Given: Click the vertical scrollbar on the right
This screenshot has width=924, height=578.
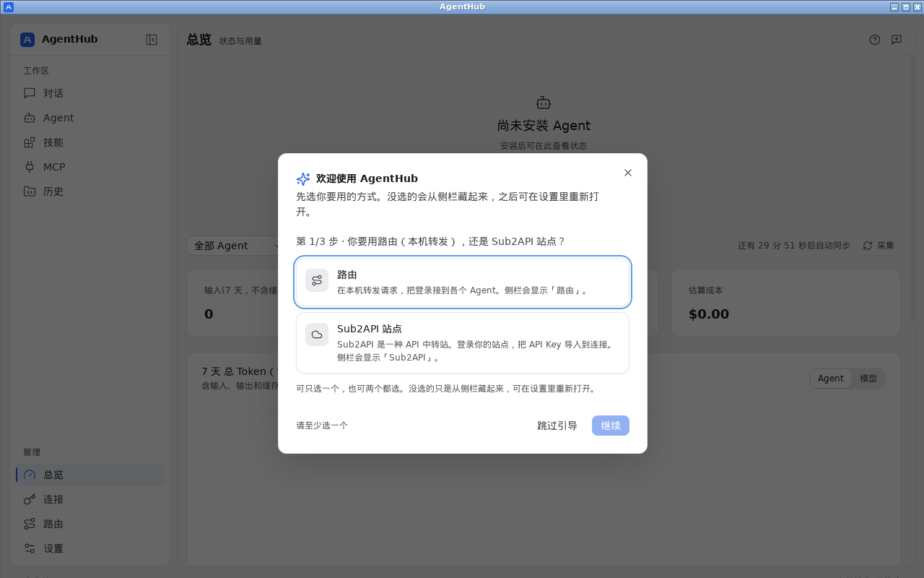Looking at the screenshot, I should click(x=912, y=189).
